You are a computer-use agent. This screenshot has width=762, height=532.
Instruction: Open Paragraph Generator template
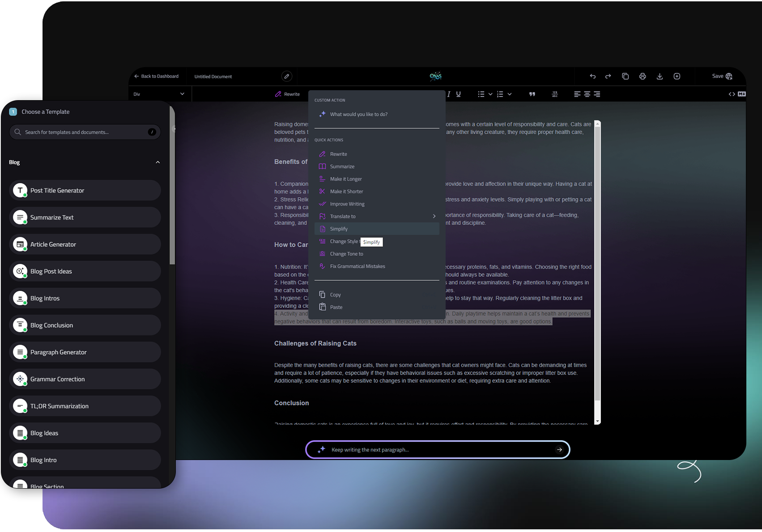(85, 352)
